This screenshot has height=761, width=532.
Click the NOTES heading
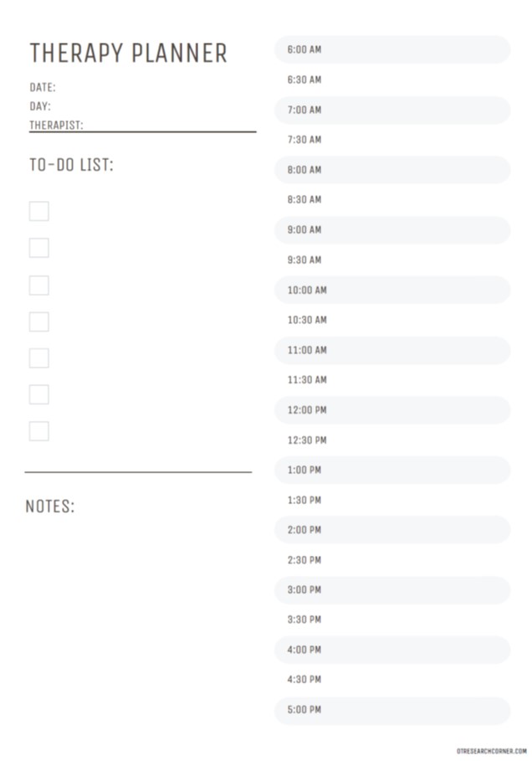click(x=50, y=506)
